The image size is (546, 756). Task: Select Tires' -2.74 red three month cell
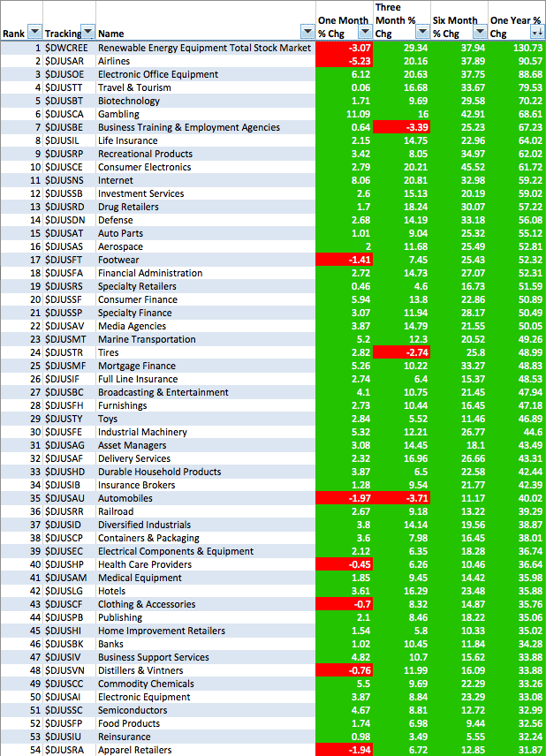tap(402, 353)
